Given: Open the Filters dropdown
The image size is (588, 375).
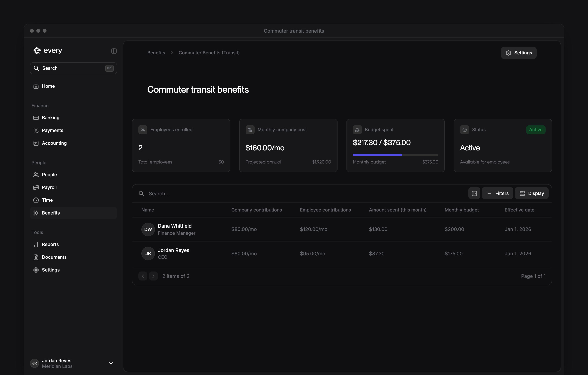Looking at the screenshot, I should pyautogui.click(x=497, y=193).
